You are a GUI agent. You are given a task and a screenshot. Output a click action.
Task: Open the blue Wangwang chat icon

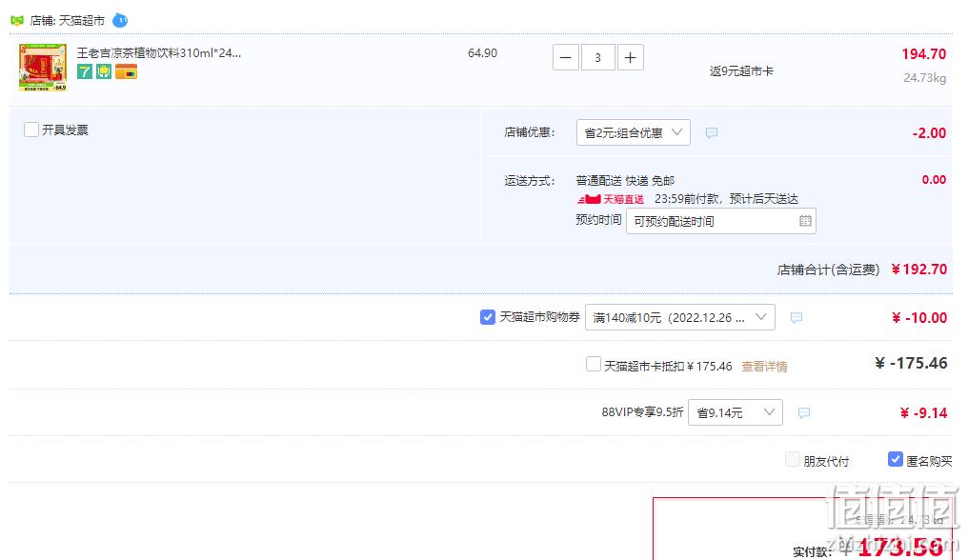click(x=120, y=20)
